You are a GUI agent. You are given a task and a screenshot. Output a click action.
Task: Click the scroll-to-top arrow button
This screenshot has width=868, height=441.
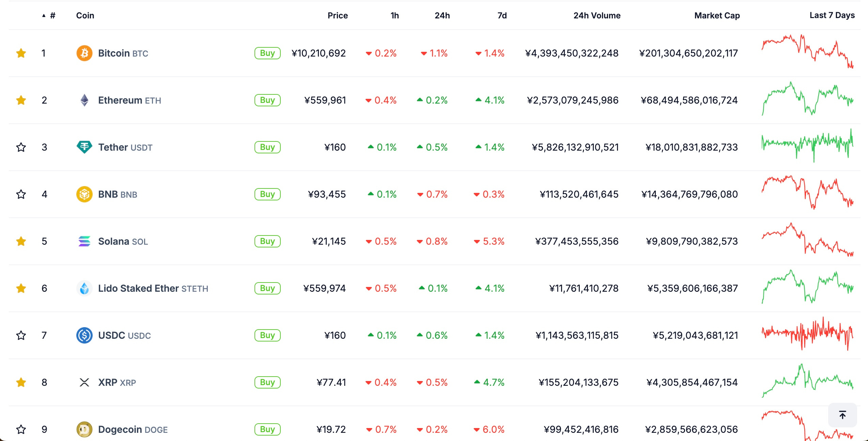[x=842, y=415]
